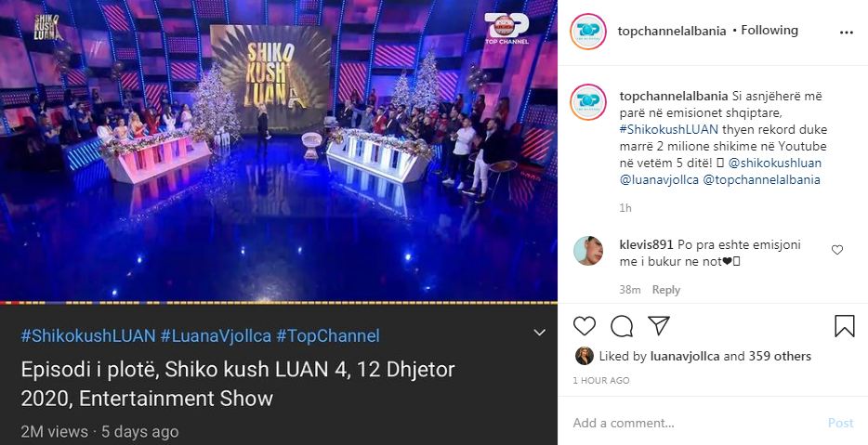Open the three-dot more options menu
Image resolution: width=868 pixels, height=445 pixels.
coord(847,33)
